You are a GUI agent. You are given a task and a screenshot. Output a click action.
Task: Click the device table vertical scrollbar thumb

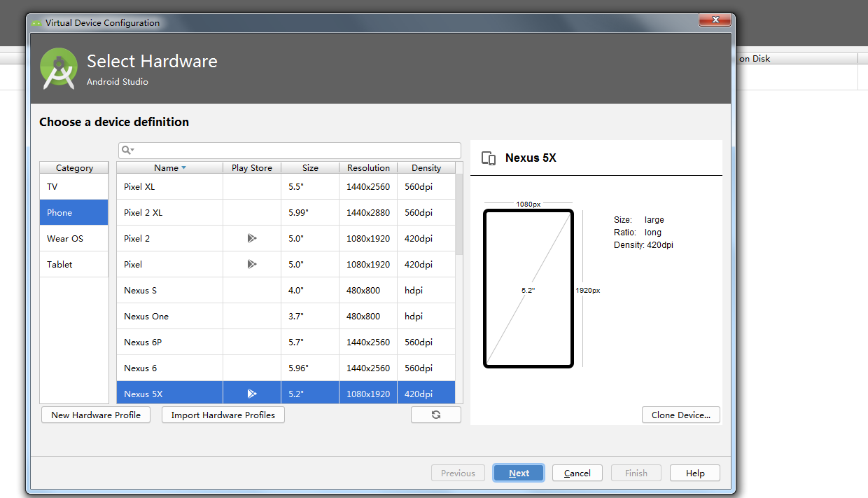click(459, 214)
